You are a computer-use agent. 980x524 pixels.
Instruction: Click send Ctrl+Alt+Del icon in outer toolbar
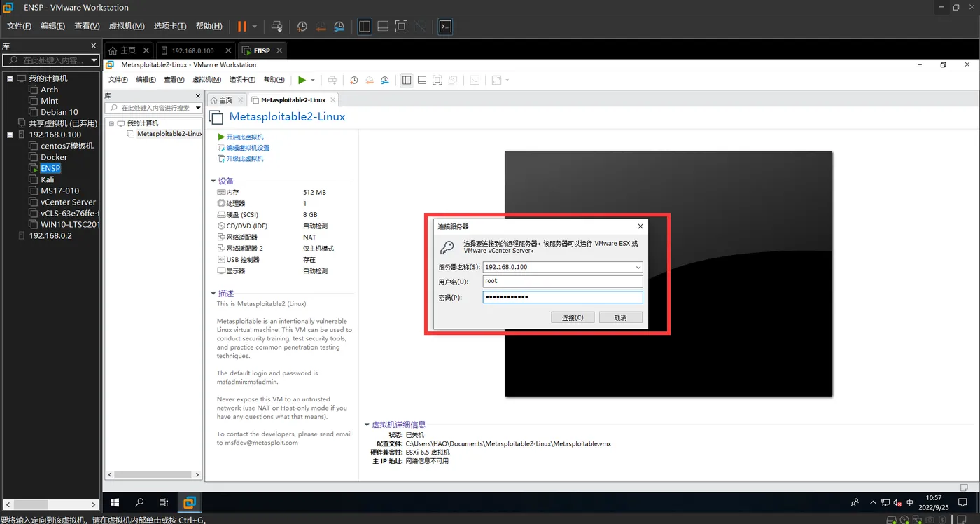277,26
